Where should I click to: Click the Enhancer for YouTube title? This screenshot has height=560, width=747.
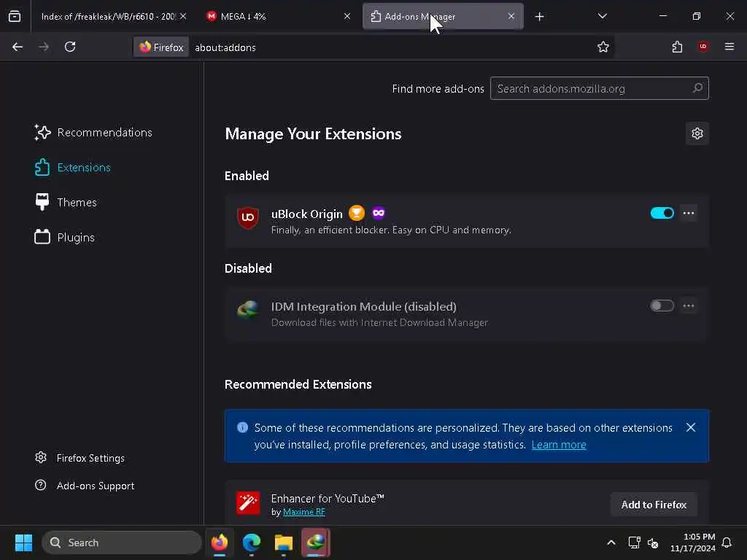[328, 499]
